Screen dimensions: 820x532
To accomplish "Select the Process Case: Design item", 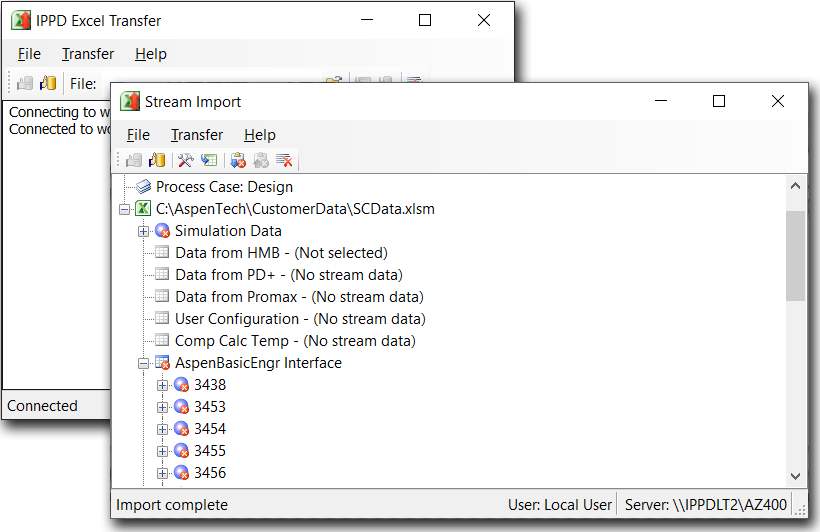I will 224,187.
